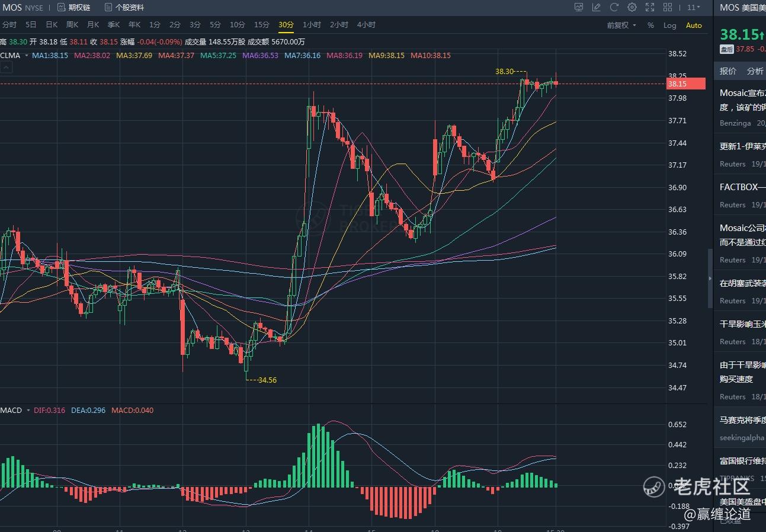Click the MA1:38.15 legend value
Viewport: 766px width, 532px height.
pos(50,55)
